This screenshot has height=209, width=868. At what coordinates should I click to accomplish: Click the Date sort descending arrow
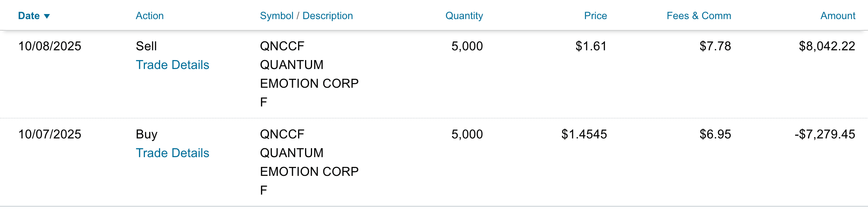click(x=47, y=16)
